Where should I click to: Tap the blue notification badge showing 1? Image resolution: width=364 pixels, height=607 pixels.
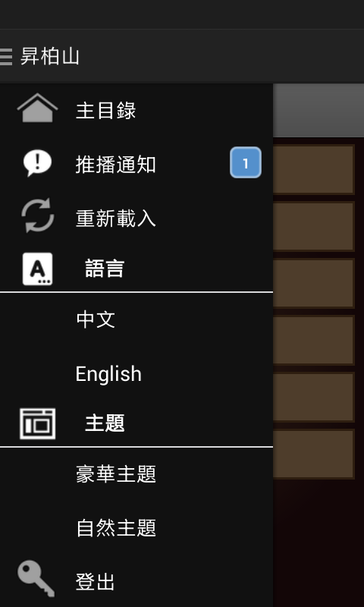246,162
